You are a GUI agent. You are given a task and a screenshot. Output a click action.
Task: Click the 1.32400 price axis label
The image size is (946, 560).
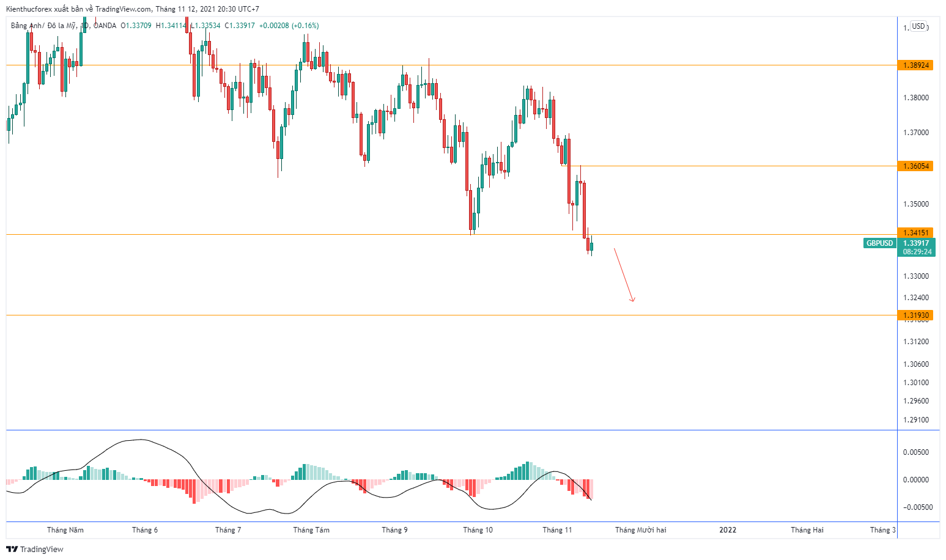[x=915, y=298]
